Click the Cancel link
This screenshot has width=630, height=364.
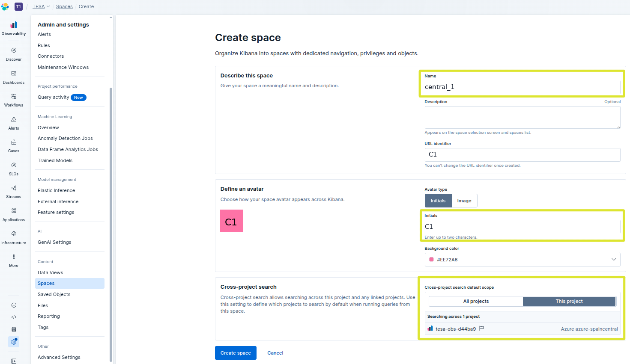coord(275,353)
